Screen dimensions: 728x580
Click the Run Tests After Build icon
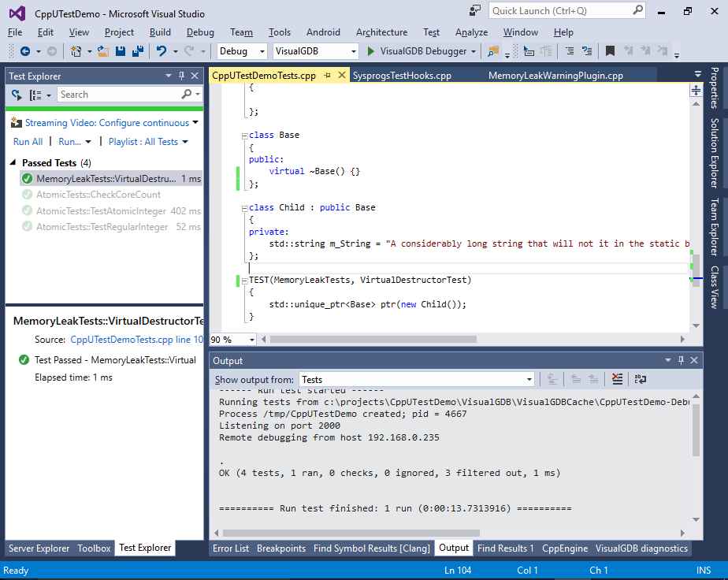tap(17, 95)
